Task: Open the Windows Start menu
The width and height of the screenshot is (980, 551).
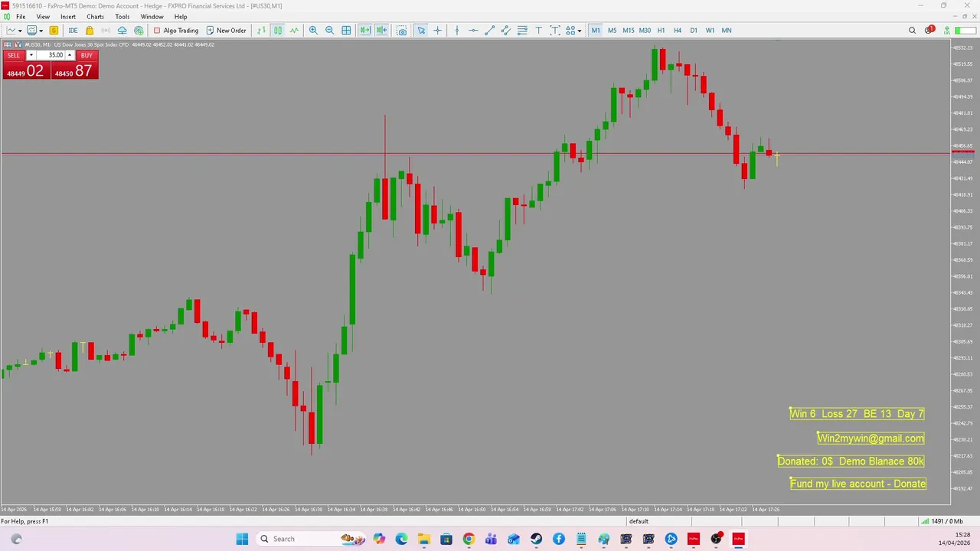Action: [242, 539]
